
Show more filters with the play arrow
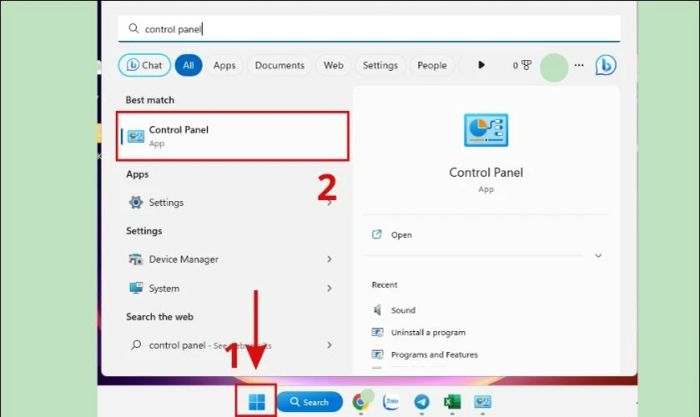coord(481,65)
